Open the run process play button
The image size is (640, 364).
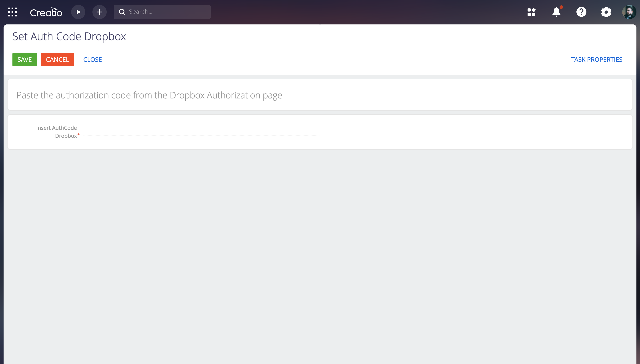pos(78,12)
